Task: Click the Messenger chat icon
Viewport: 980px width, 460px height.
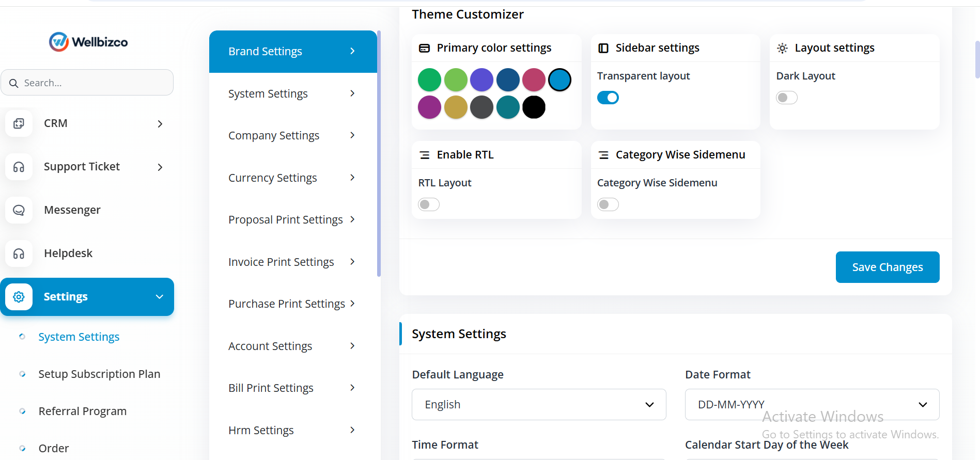Action: 19,210
